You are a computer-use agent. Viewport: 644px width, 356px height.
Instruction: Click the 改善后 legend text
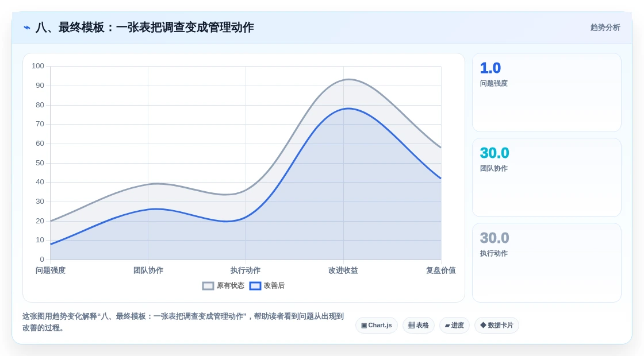tap(274, 285)
